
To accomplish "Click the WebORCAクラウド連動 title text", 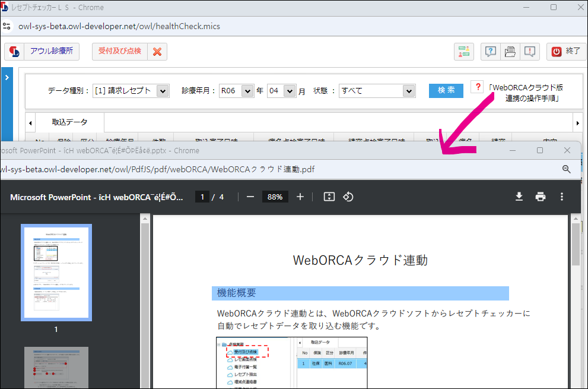I will click(360, 260).
